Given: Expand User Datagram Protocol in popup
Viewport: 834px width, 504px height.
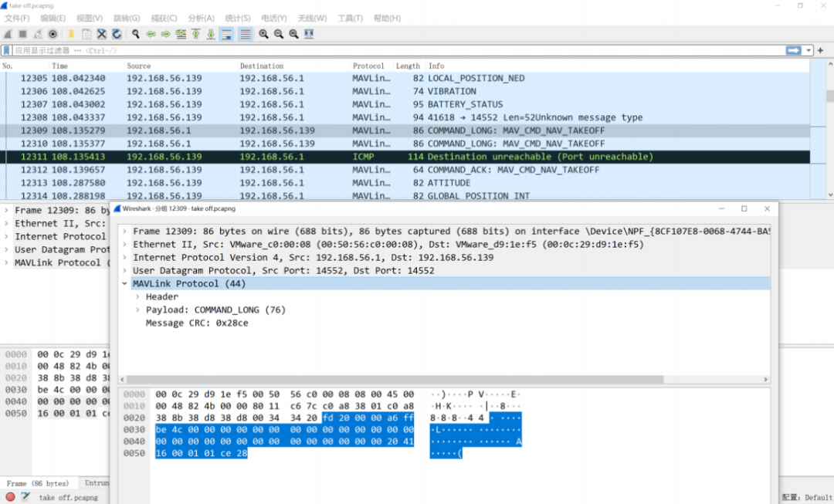Looking at the screenshot, I should point(124,271).
